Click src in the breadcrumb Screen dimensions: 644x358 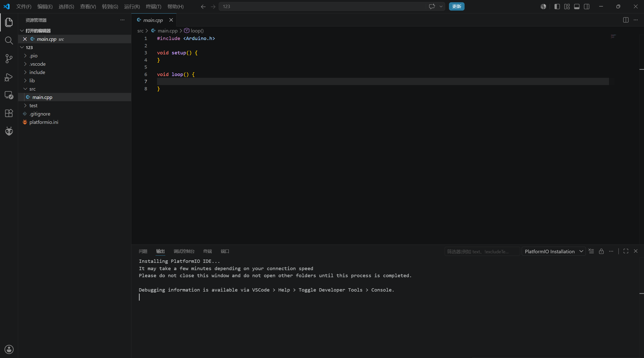(140, 31)
